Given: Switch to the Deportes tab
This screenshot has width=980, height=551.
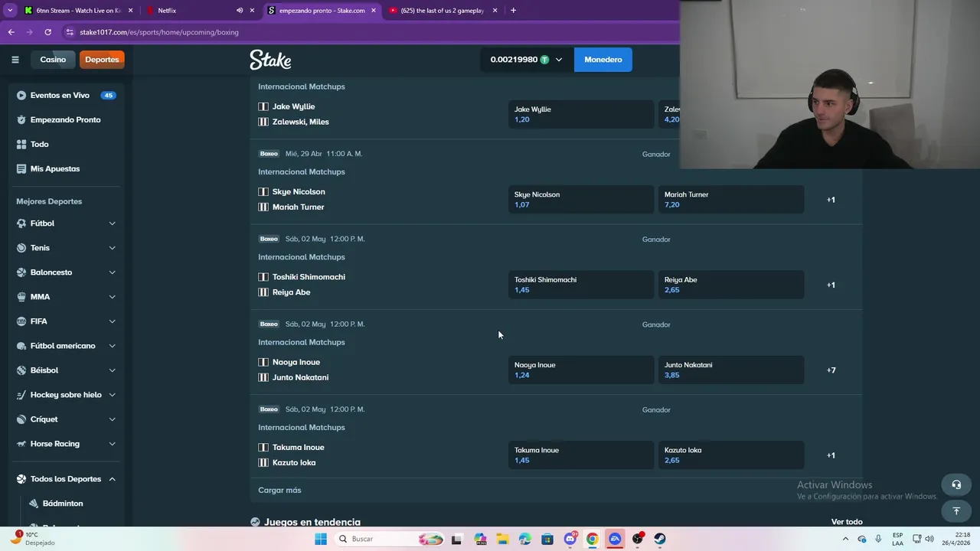Looking at the screenshot, I should click(102, 60).
